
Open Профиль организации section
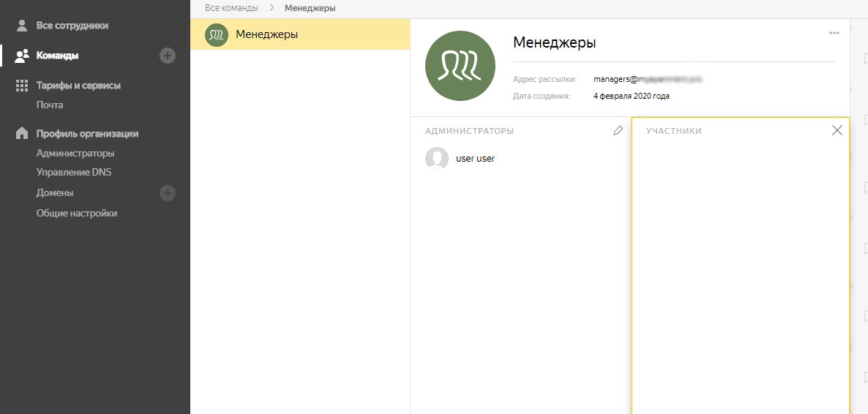(x=88, y=133)
